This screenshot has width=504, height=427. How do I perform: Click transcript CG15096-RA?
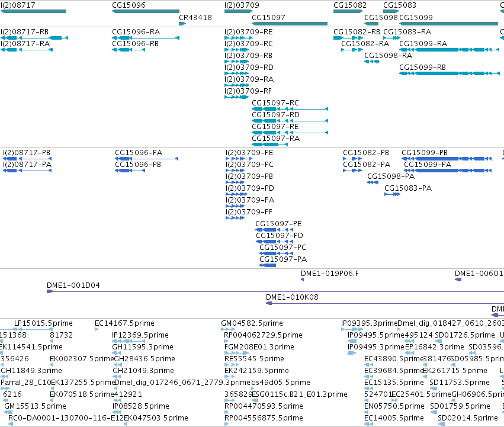click(x=146, y=38)
